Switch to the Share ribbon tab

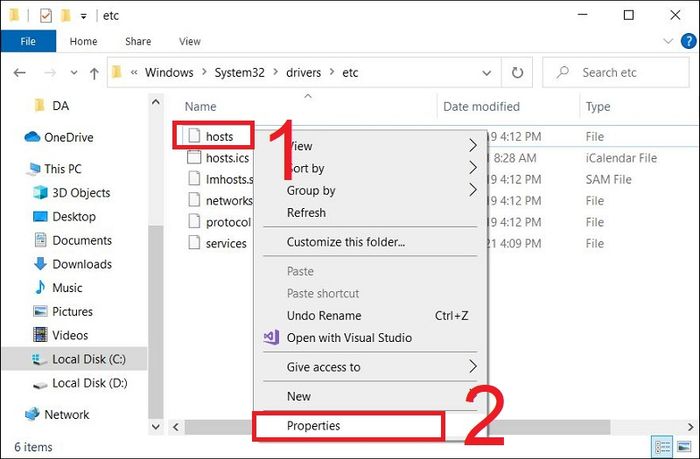(138, 42)
